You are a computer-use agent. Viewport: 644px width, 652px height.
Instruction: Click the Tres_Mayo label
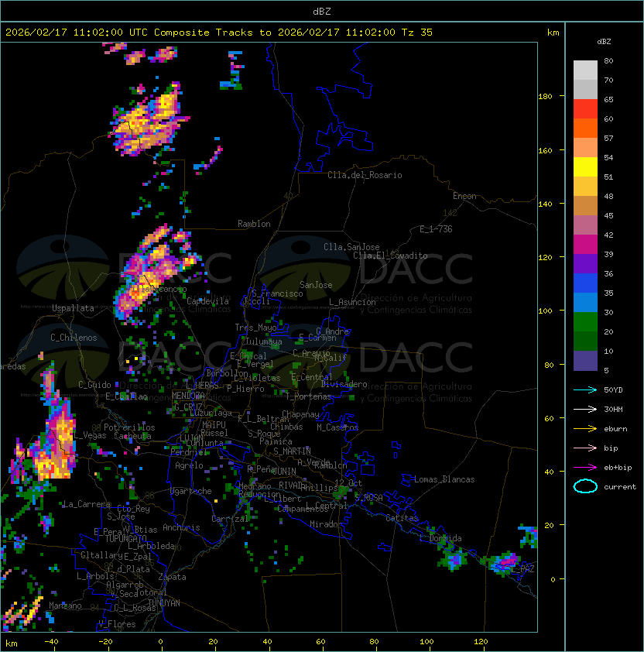(255, 328)
